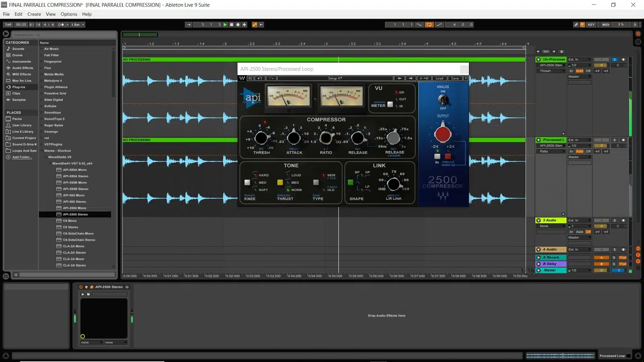Click Set locator button

(546, 51)
